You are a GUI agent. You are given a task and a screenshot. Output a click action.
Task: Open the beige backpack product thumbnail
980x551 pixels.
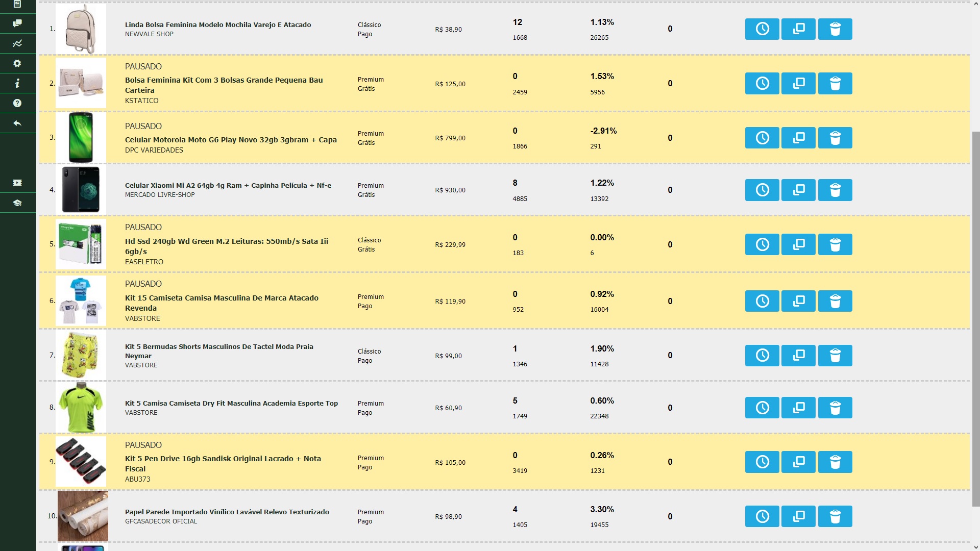(x=81, y=29)
